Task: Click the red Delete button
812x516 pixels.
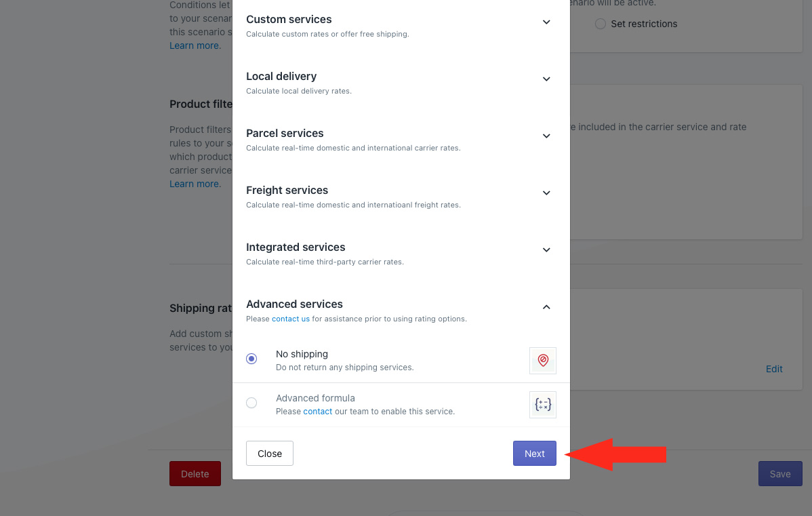Action: [195, 474]
